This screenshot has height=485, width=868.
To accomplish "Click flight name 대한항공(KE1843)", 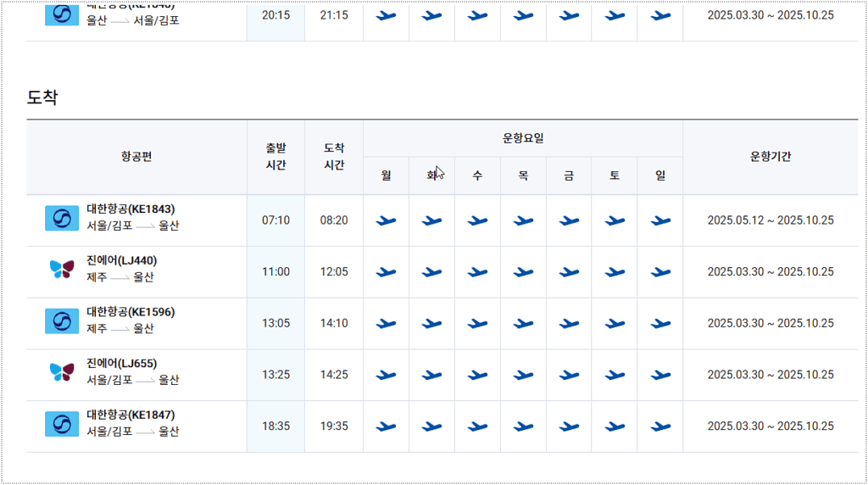I will (x=131, y=209).
